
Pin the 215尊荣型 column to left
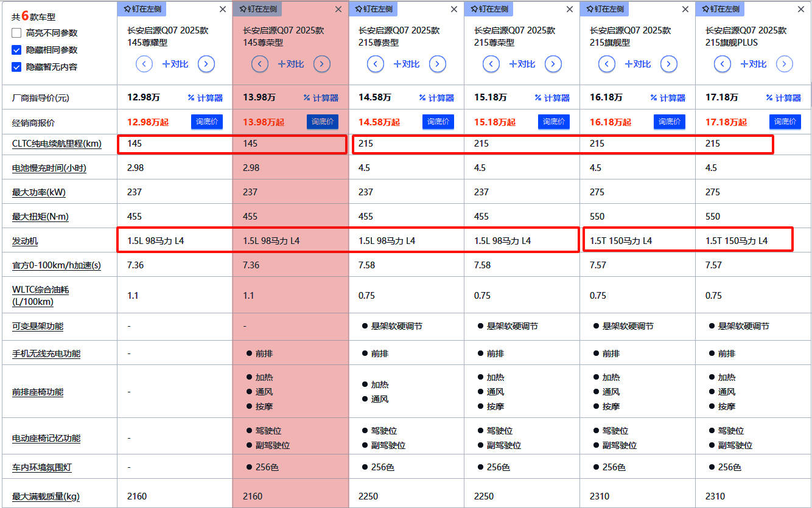(x=489, y=9)
